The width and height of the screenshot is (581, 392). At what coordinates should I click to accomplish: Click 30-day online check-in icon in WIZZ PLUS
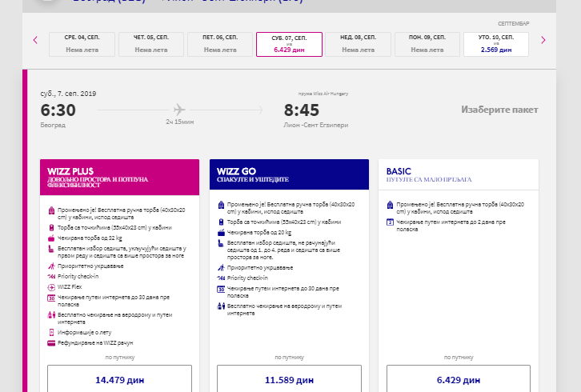tap(51, 298)
